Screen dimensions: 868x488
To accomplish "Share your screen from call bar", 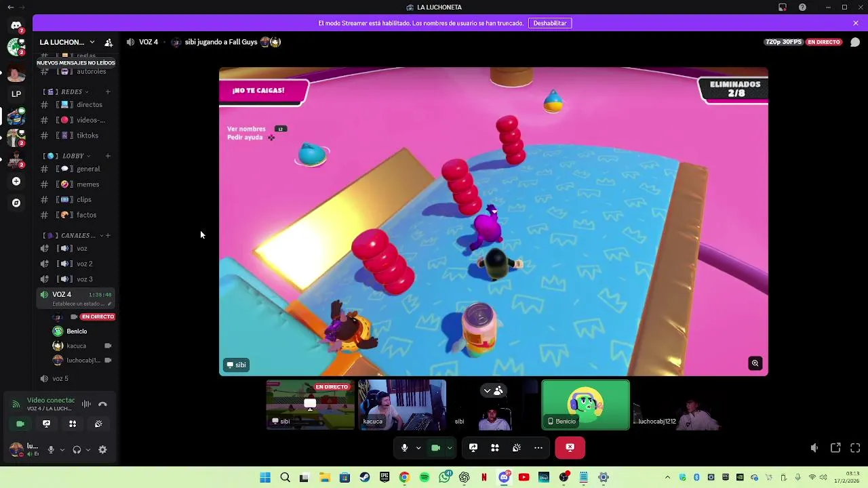I will [x=473, y=447].
